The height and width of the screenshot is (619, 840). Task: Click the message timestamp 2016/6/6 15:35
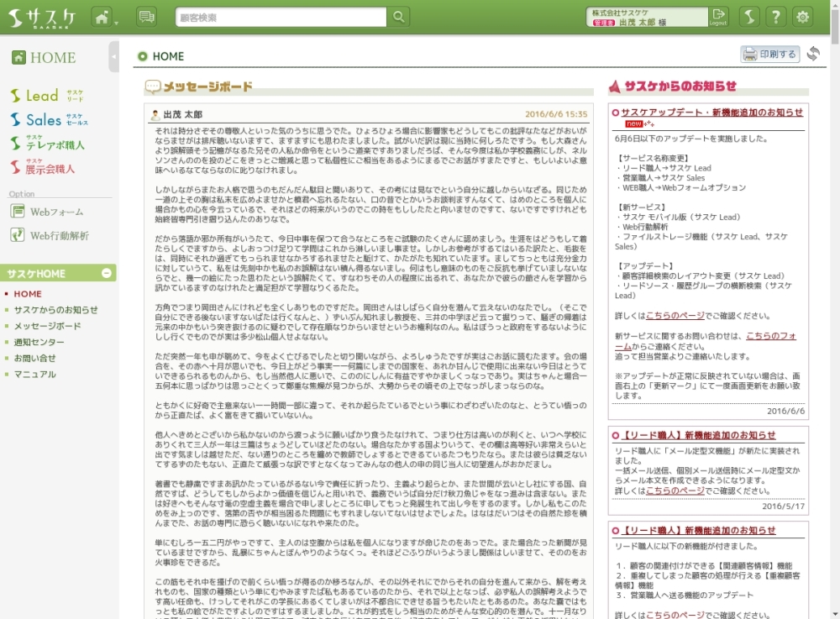pyautogui.click(x=556, y=114)
